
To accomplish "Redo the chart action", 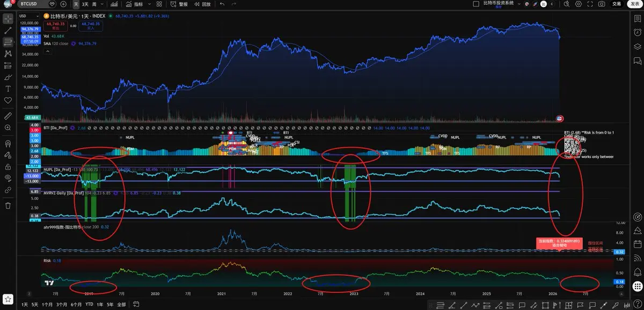I will (233, 4).
